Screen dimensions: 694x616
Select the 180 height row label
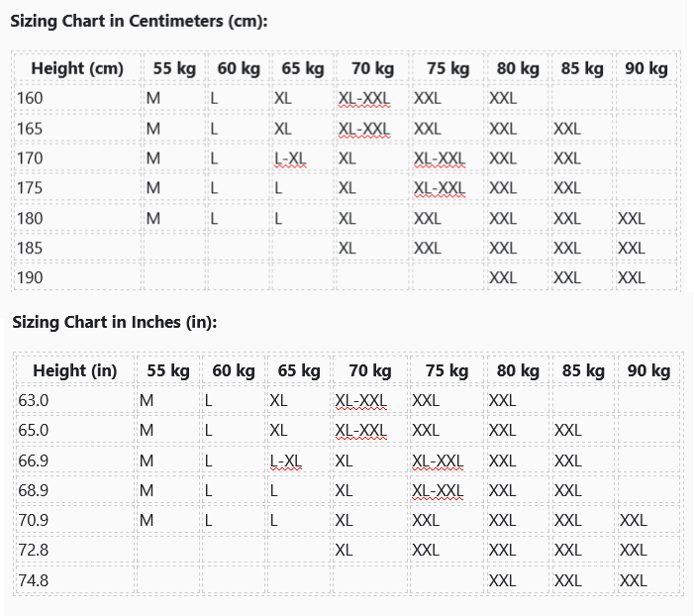30,218
